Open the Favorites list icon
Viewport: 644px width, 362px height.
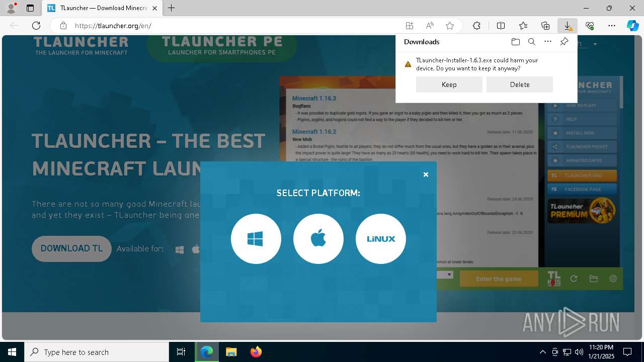point(523,26)
